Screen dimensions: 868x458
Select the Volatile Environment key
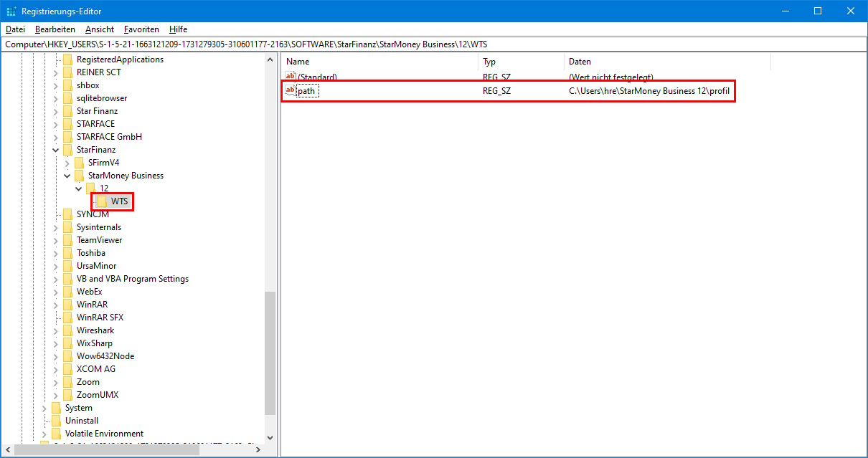click(x=104, y=434)
